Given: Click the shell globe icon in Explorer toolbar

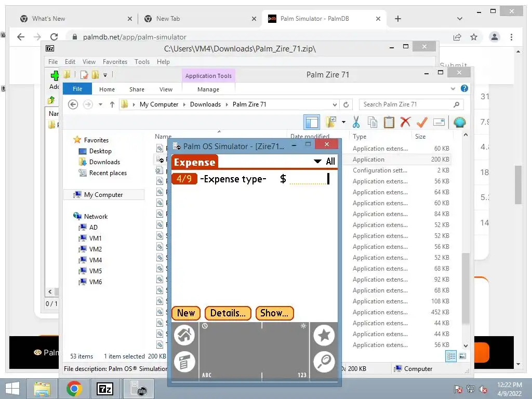Looking at the screenshot, I should point(459,122).
